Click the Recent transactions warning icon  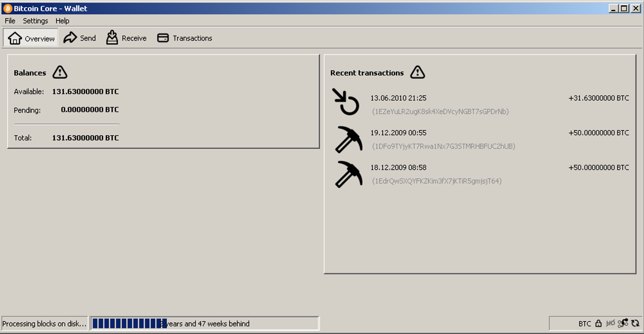(417, 72)
